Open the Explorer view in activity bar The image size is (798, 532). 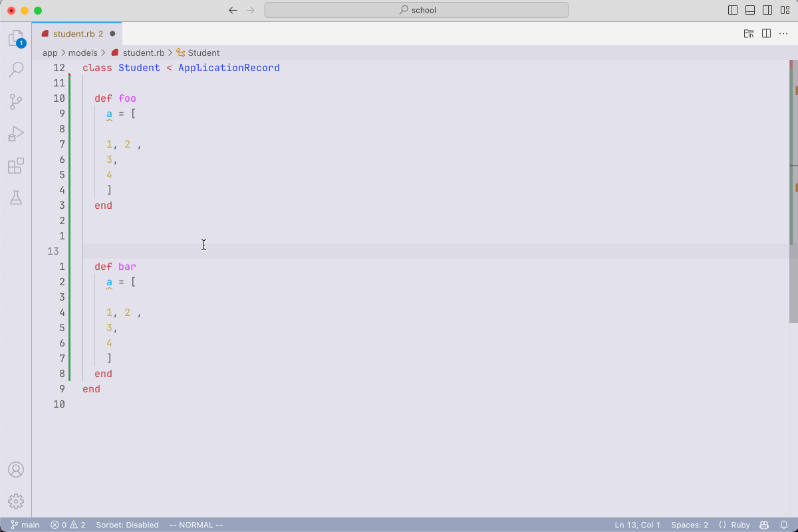(16, 39)
